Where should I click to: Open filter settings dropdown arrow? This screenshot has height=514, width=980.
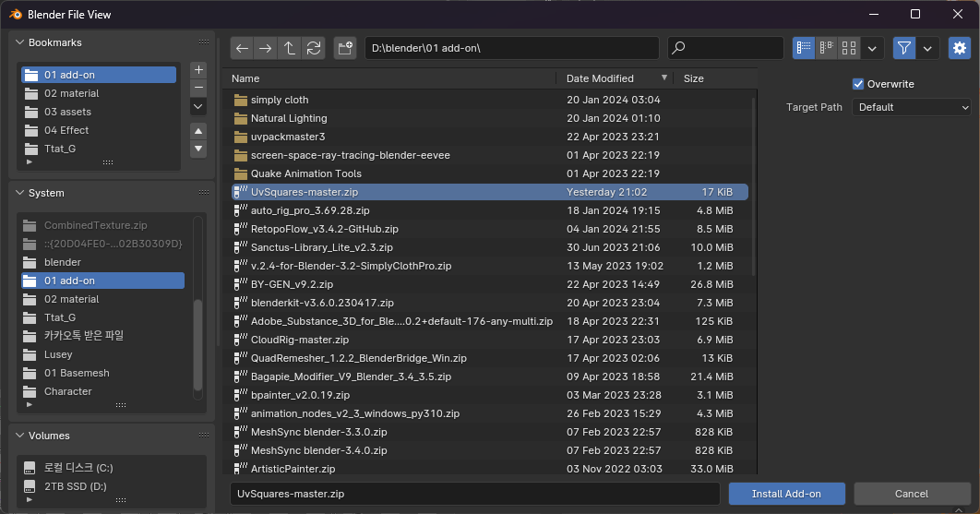pyautogui.click(x=927, y=48)
